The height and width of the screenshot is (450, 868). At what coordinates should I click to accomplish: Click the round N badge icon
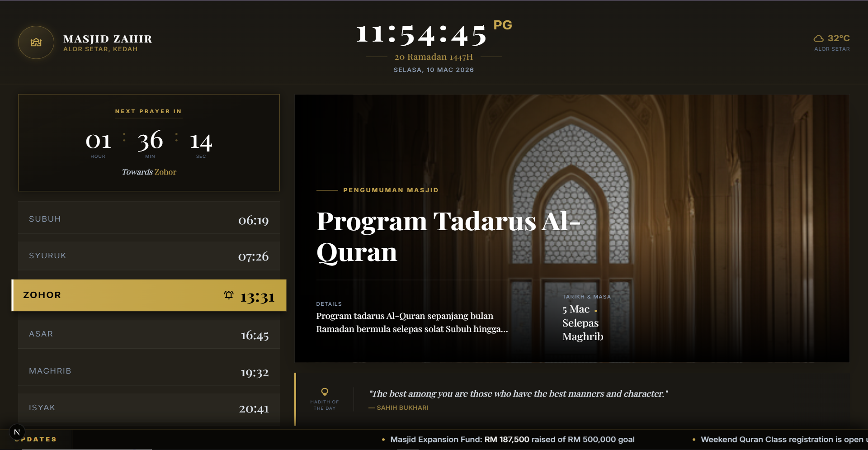click(17, 432)
